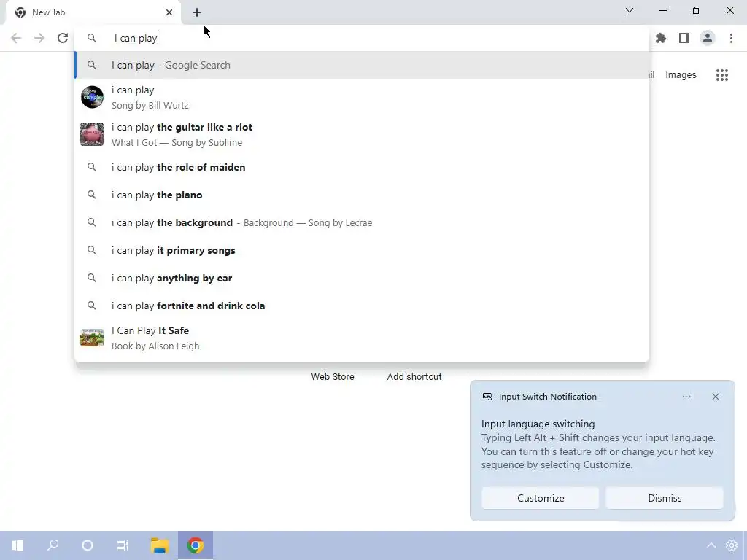This screenshot has height=560, width=747.
Task: Open Cortana circle on taskbar
Action: click(x=88, y=545)
